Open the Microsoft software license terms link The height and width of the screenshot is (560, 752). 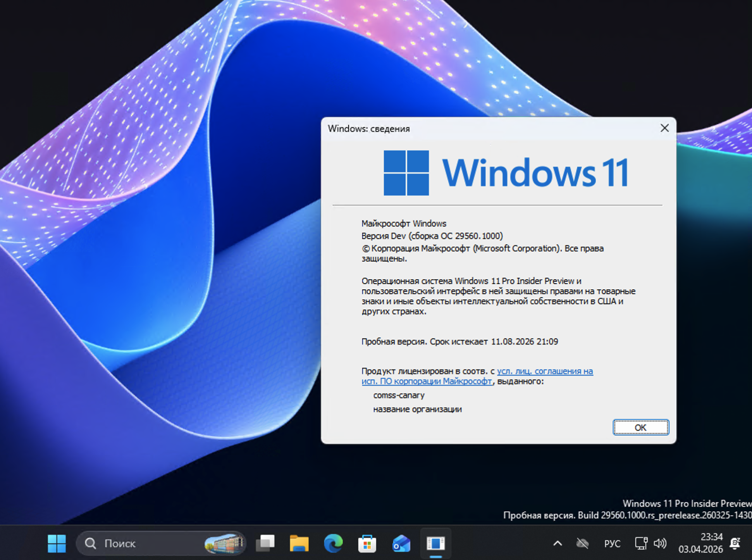point(477,376)
